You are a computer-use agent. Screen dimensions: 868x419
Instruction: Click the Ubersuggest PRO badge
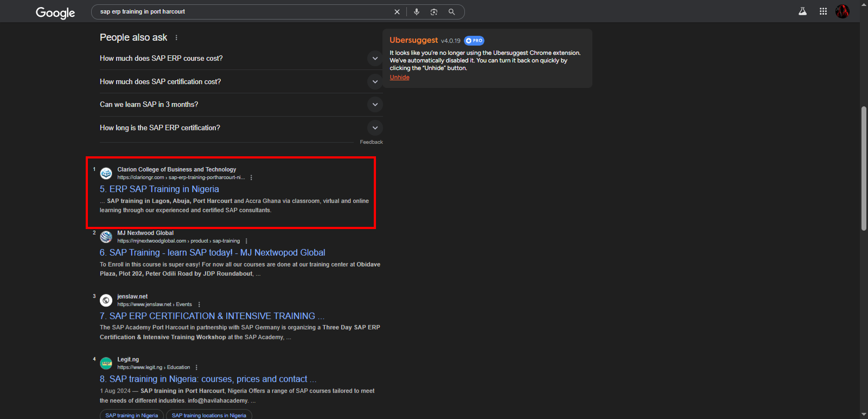(x=474, y=41)
